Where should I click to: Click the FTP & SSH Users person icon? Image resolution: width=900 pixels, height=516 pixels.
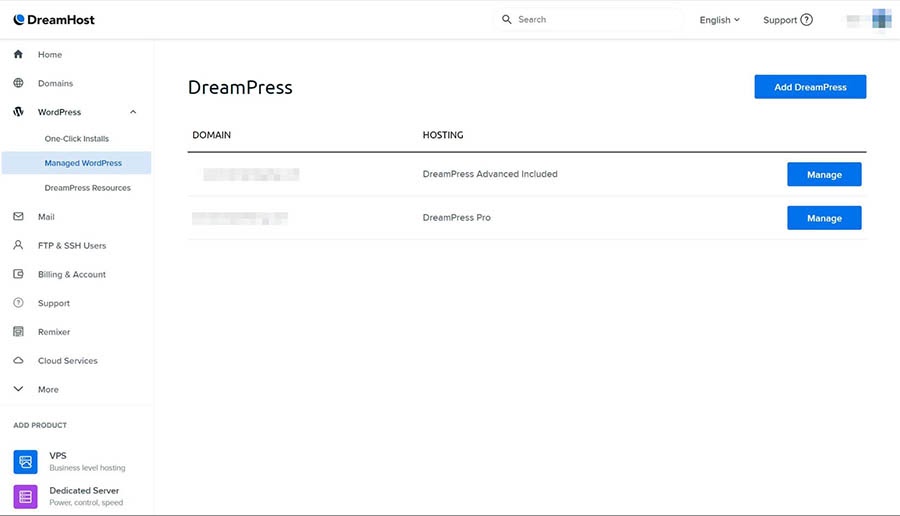click(18, 246)
